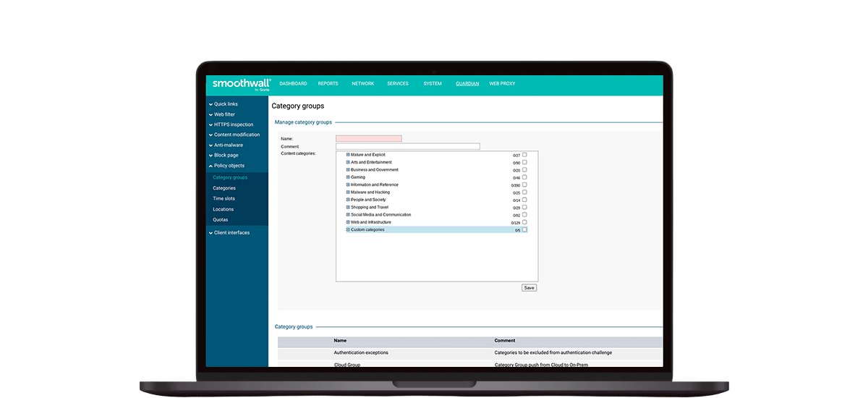Click the Name input field
The image size is (868, 398).
point(369,138)
